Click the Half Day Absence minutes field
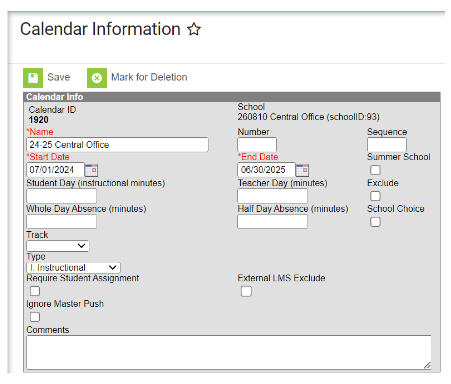Viewport: 451px width, 384px height. pyautogui.click(x=272, y=221)
